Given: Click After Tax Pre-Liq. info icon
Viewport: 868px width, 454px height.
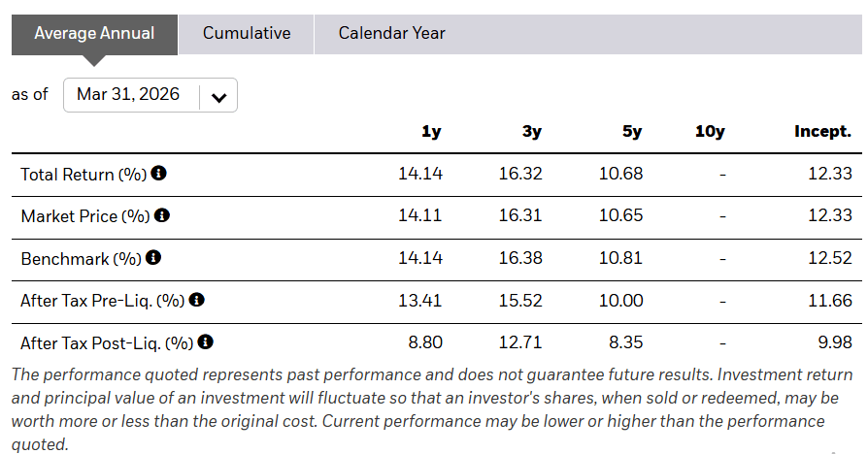Looking at the screenshot, I should (x=197, y=300).
